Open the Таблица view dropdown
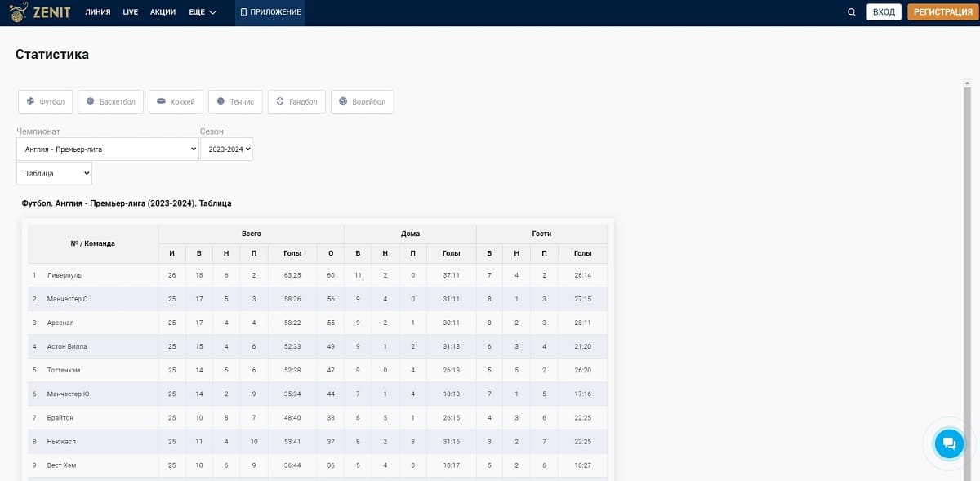Screen dimensions: 980x481 (x=54, y=173)
